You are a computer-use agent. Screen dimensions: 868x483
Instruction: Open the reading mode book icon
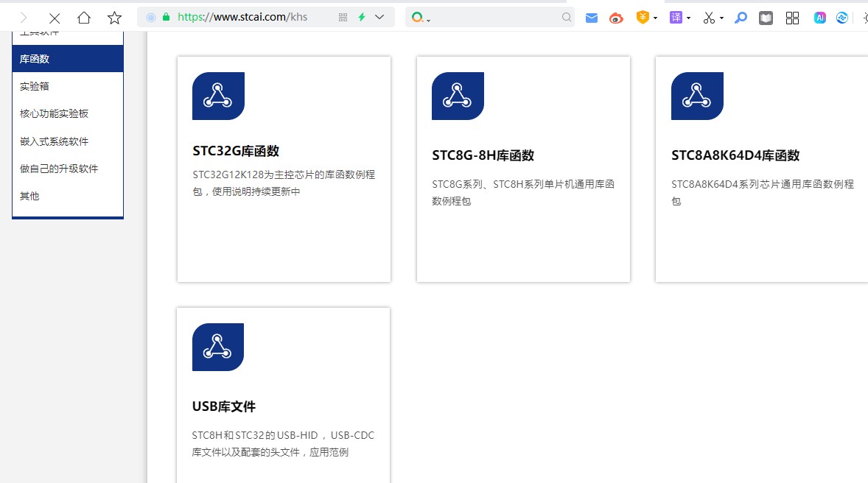pyautogui.click(x=766, y=18)
